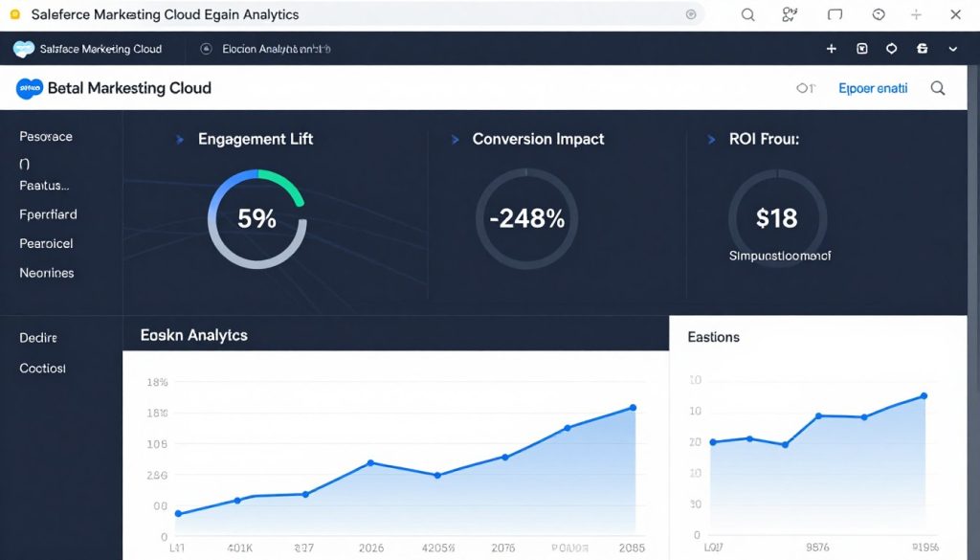Select the Einstein Analytics icon in the navbar

(x=204, y=48)
